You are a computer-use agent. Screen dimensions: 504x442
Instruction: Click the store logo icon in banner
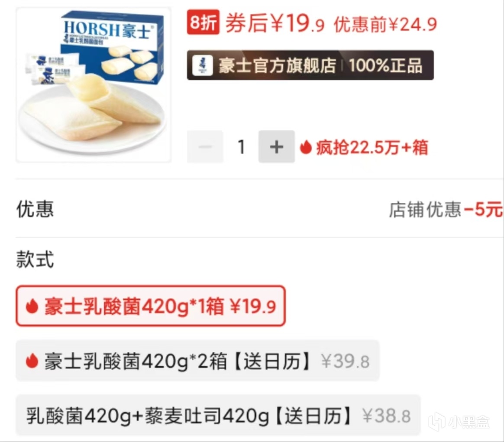click(203, 65)
